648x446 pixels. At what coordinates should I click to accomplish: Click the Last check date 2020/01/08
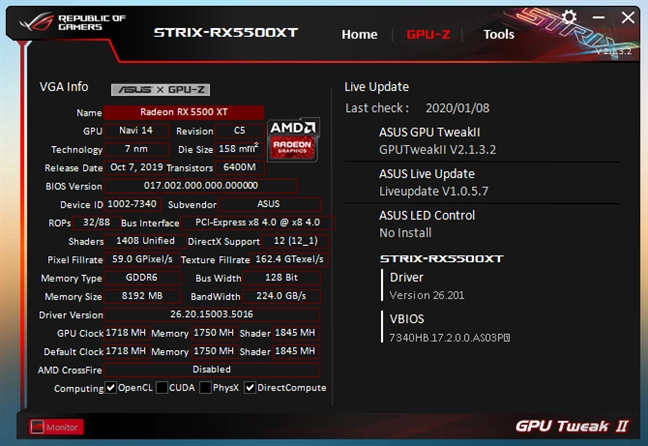click(457, 108)
